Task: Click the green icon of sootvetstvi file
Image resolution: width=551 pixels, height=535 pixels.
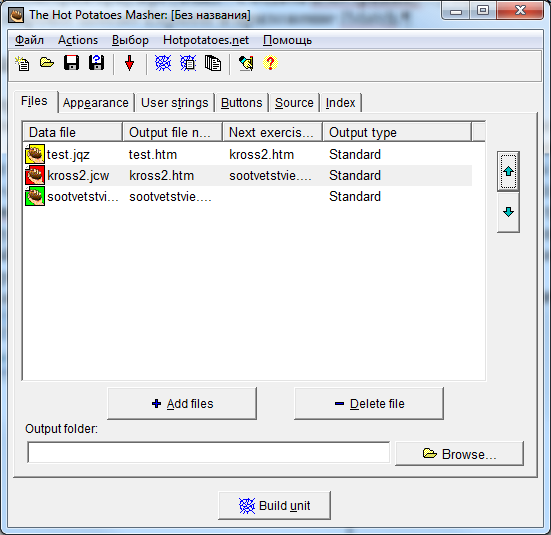Action: [x=35, y=196]
